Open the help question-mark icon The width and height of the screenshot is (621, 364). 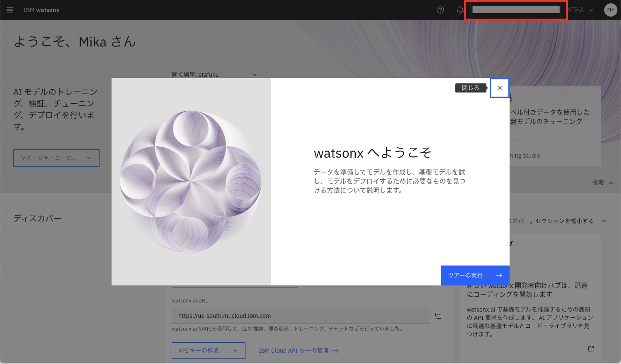(x=440, y=10)
